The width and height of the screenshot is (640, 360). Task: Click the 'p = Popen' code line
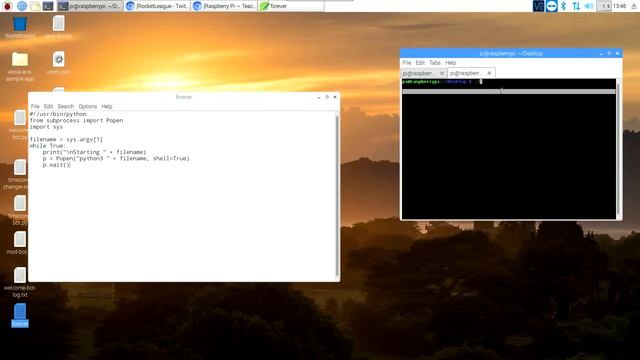pyautogui.click(x=116, y=158)
